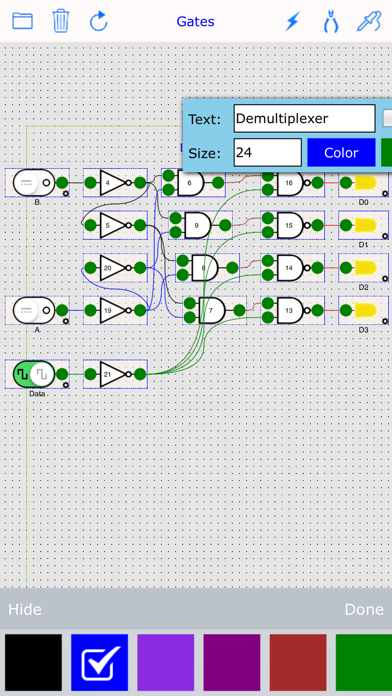The image size is (392, 696).
Task: Tap the trash can delete icon
Action: 61,21
